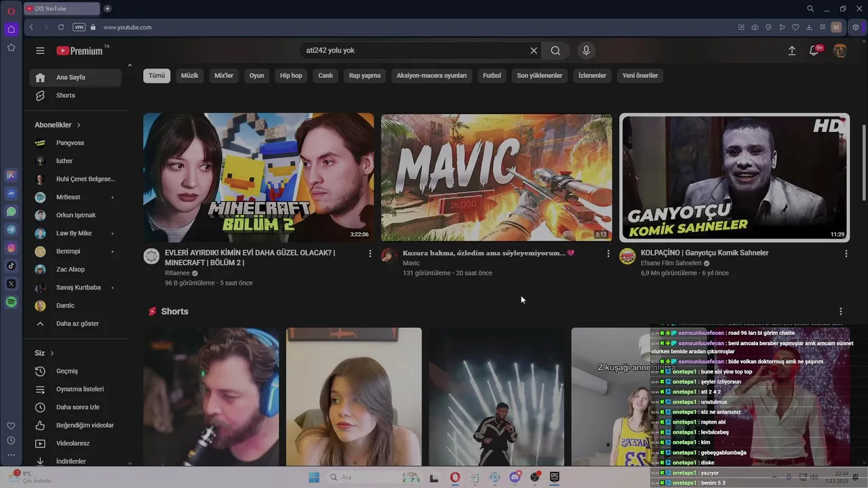The width and height of the screenshot is (868, 488).
Task: Select the Futbol filter chip
Action: click(x=492, y=76)
